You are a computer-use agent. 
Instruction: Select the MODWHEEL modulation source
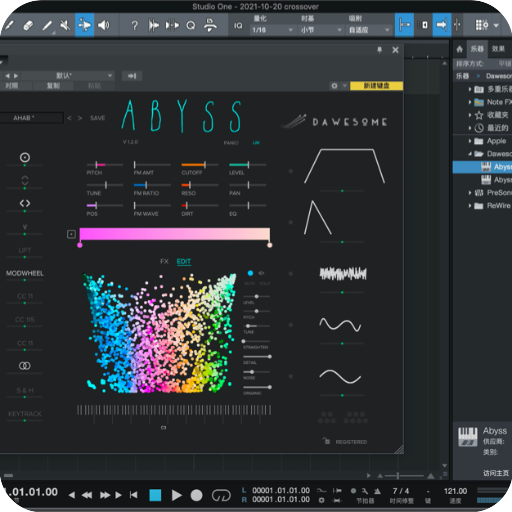point(25,273)
